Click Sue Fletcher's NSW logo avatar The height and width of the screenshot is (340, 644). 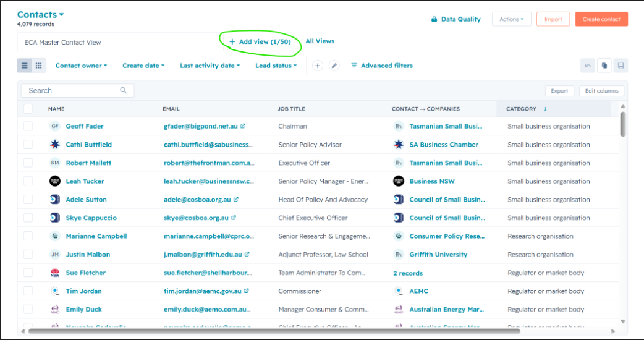tap(54, 273)
